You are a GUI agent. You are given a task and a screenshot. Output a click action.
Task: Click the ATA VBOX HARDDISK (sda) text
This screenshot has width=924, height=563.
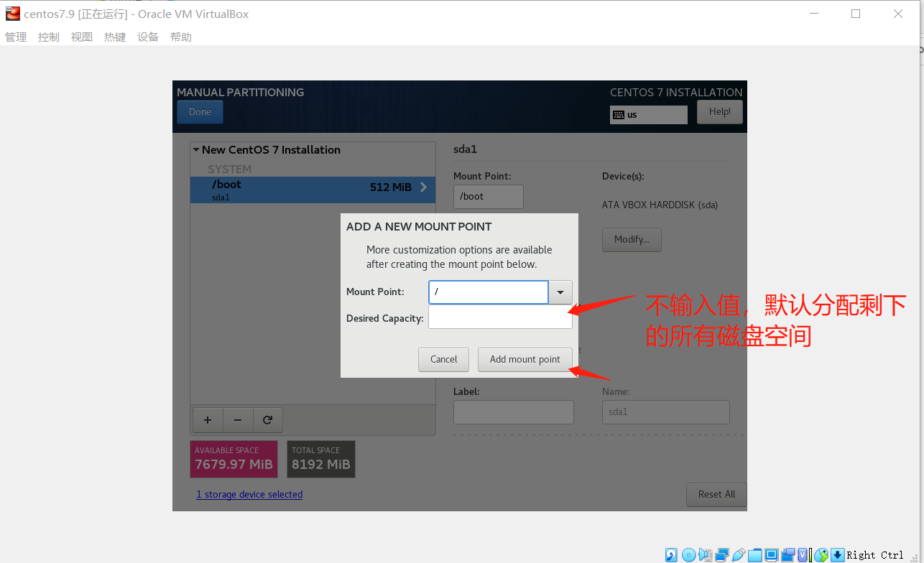coord(660,205)
